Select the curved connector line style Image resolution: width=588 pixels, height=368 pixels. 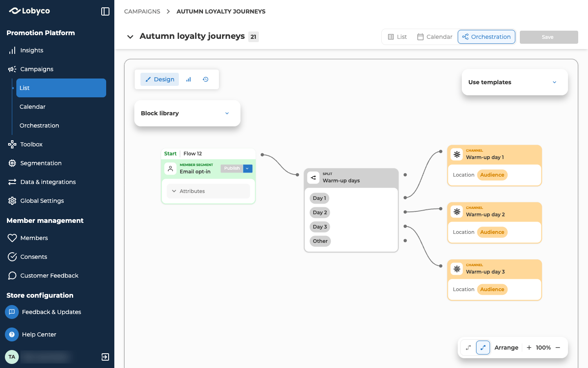(483, 348)
